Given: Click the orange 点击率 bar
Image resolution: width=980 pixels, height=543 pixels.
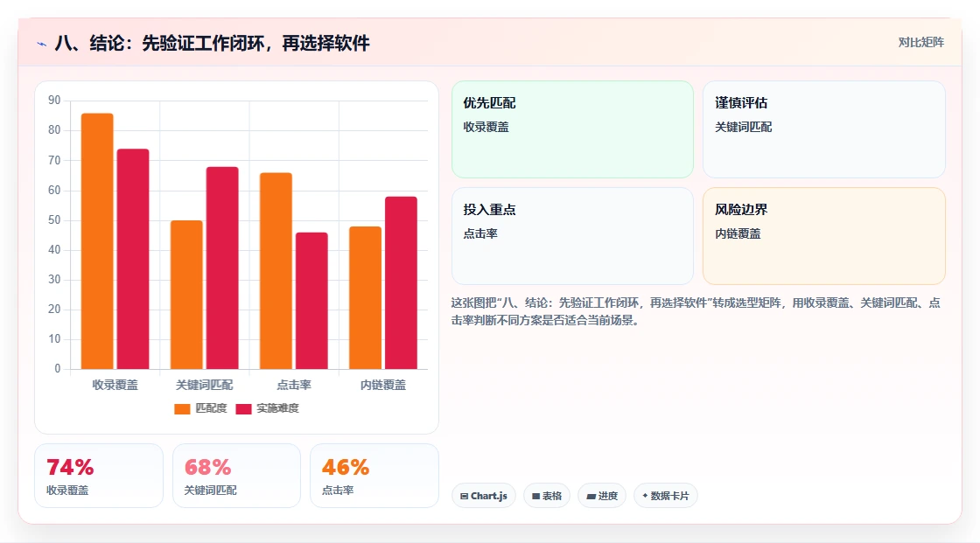Looking at the screenshot, I should 276,270.
